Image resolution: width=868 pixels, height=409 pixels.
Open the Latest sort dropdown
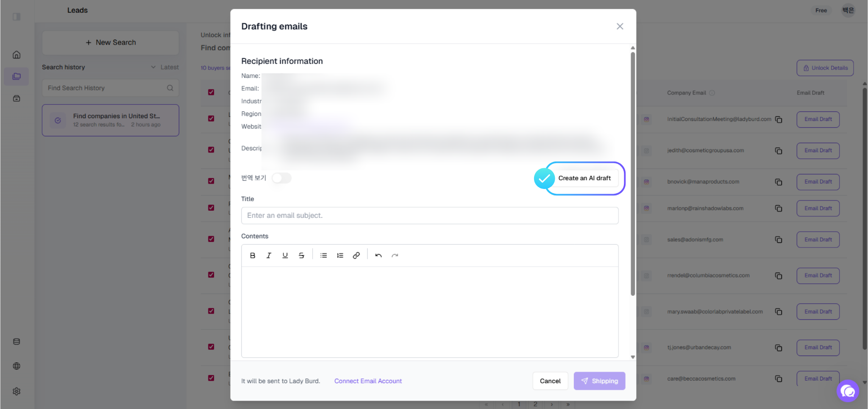(165, 67)
